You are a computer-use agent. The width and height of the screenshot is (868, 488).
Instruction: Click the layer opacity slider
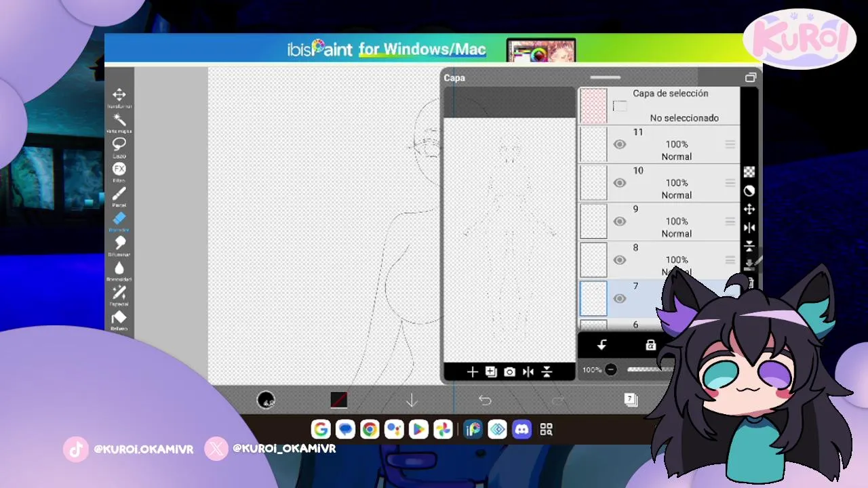click(x=650, y=370)
